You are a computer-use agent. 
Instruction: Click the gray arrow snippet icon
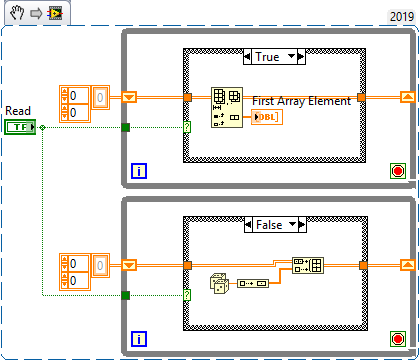36,13
